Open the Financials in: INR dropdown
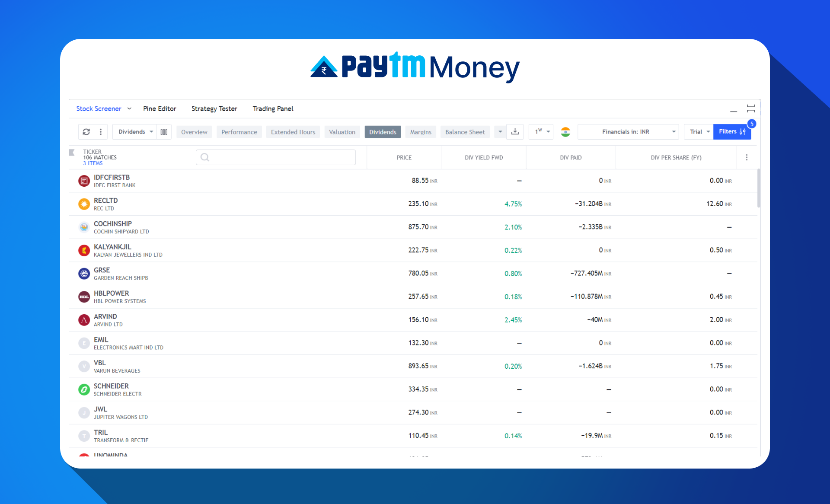Viewport: 830px width, 504px height. click(x=628, y=131)
